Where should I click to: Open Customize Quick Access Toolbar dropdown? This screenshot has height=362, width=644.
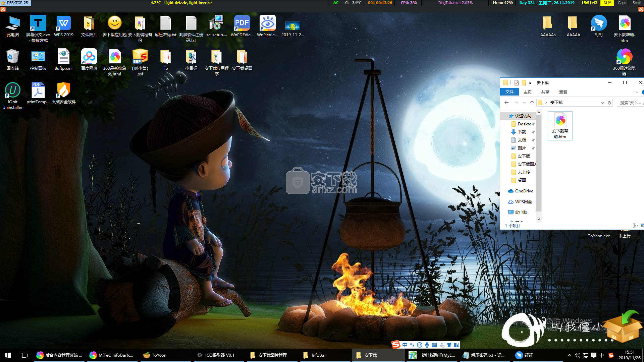(530, 83)
